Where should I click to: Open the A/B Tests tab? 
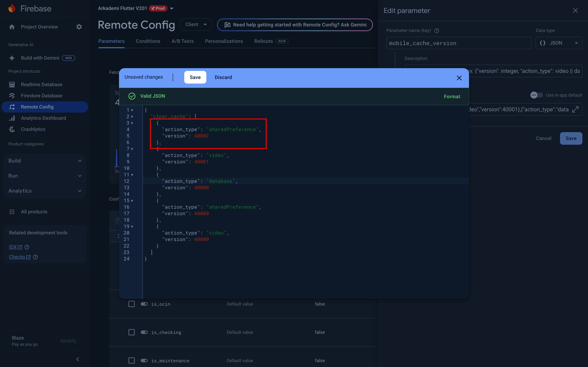[183, 41]
